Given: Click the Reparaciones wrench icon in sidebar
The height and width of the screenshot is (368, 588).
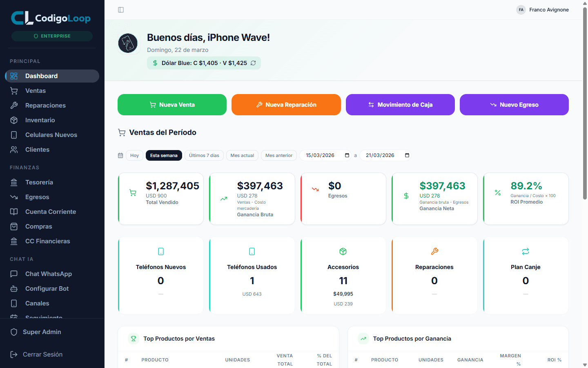Looking at the screenshot, I should [x=14, y=105].
